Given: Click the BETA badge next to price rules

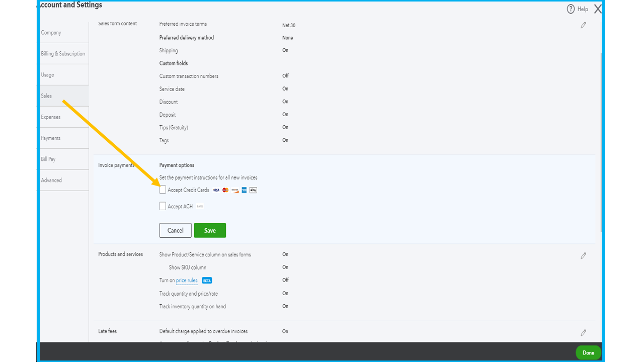Looking at the screenshot, I should [207, 280].
